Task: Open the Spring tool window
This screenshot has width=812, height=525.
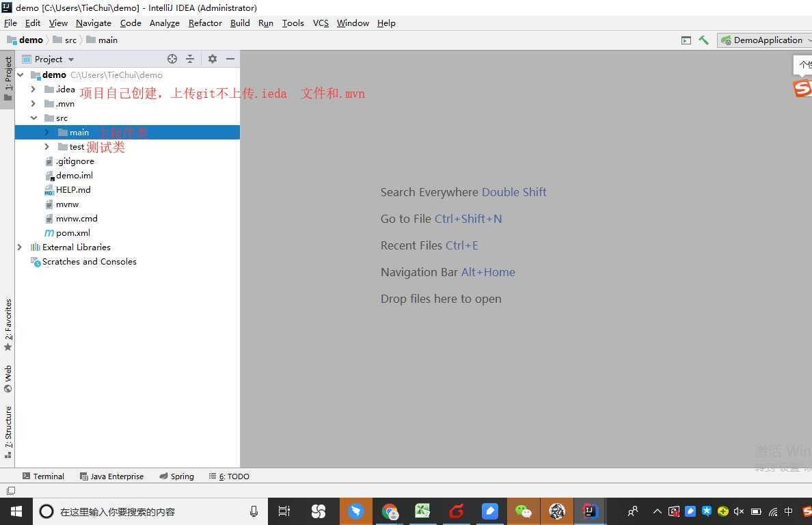Action: coord(176,476)
